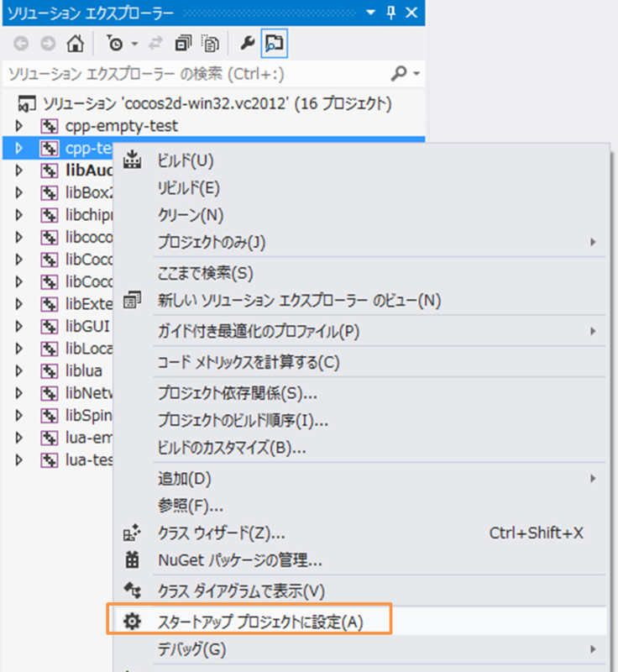The image size is (618, 672).
Task: Expand the libchip project node
Action: (18, 215)
